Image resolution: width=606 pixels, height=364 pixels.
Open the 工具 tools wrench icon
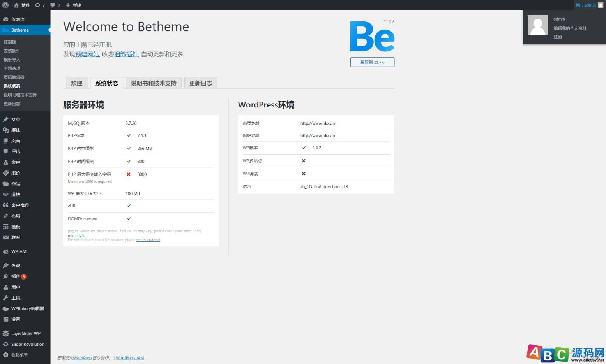(x=5, y=298)
